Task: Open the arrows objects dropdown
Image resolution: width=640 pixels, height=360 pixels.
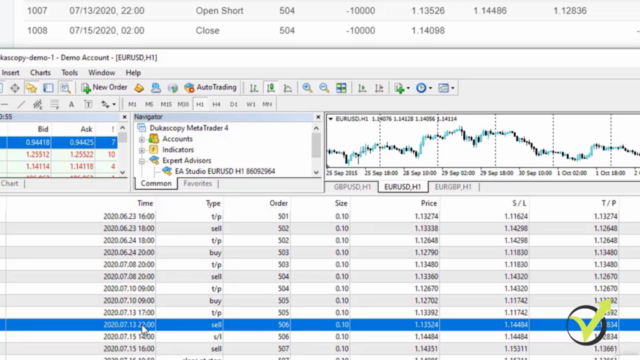Action: (x=108, y=104)
